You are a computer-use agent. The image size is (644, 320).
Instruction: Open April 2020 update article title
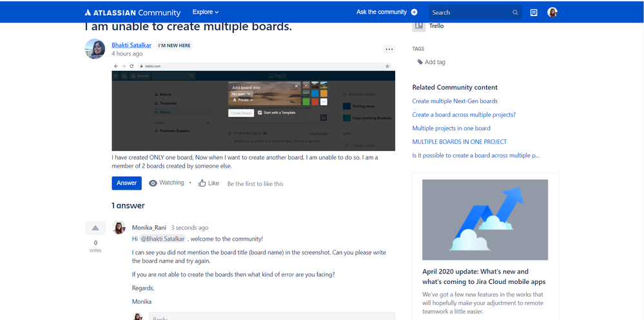tap(484, 277)
